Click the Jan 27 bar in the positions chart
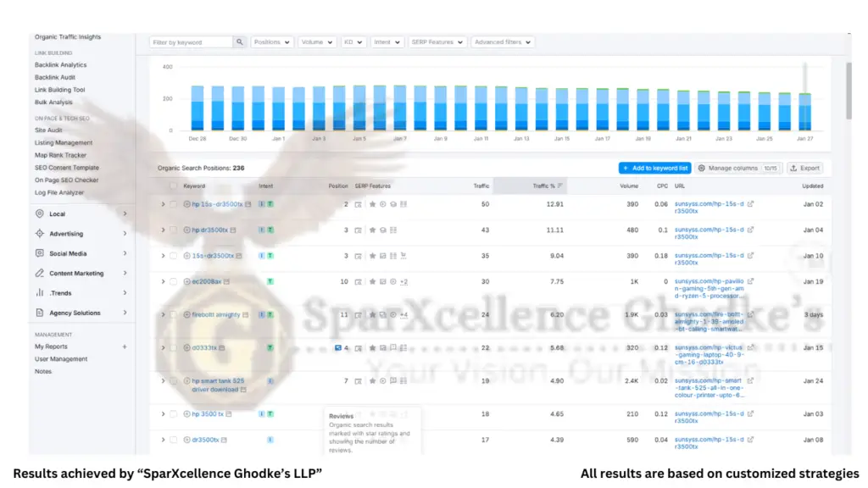Viewport: 868px width, 488px height. (805, 112)
